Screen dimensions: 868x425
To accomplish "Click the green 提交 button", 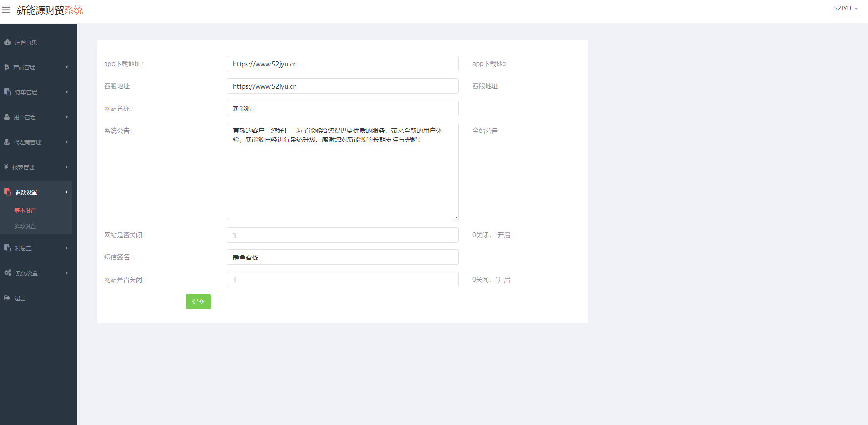I will click(198, 302).
